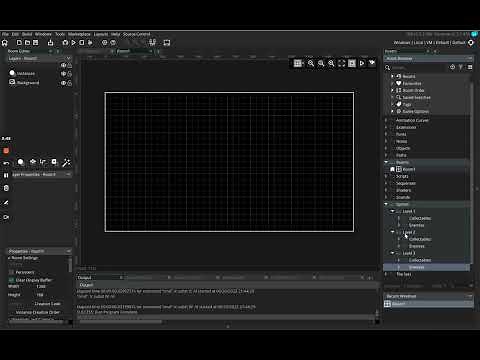Expand the Scripts folder
This screenshot has width=480, height=360.
386,176
